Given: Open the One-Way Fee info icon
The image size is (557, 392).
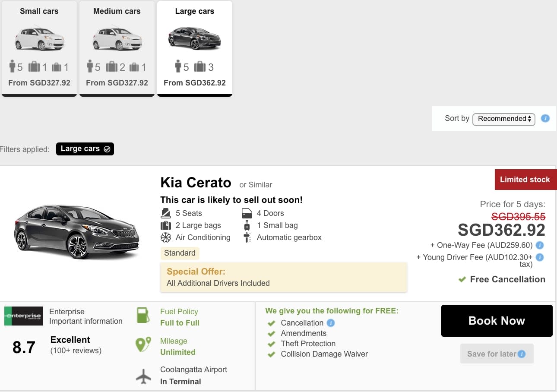Looking at the screenshot, I should tap(540, 245).
